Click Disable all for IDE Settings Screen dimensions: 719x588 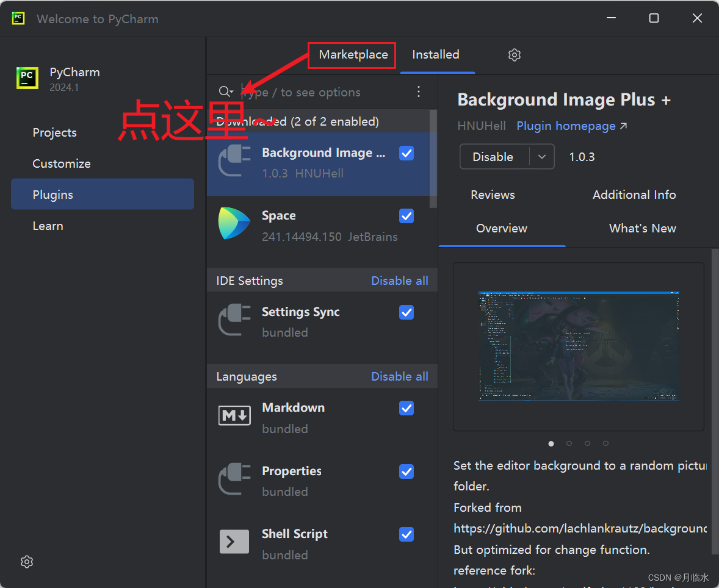[399, 281]
